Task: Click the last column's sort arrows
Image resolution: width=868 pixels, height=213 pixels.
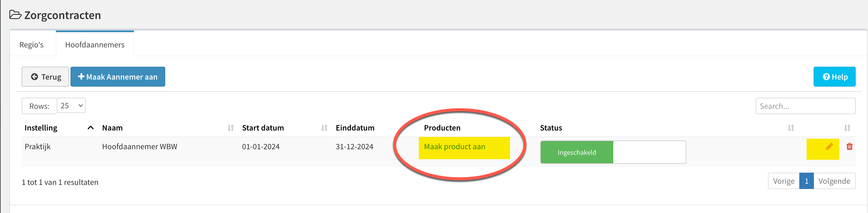Action: 847,128
